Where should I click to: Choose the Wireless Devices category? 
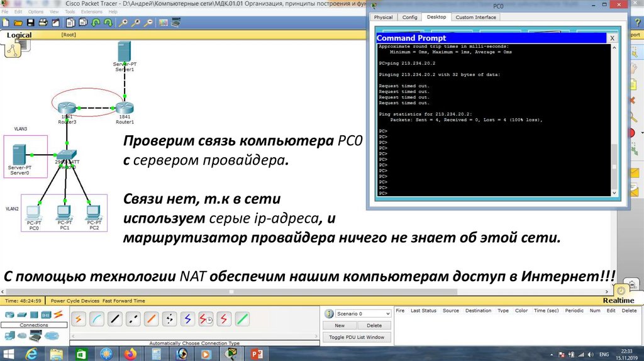pyautogui.click(x=46, y=315)
